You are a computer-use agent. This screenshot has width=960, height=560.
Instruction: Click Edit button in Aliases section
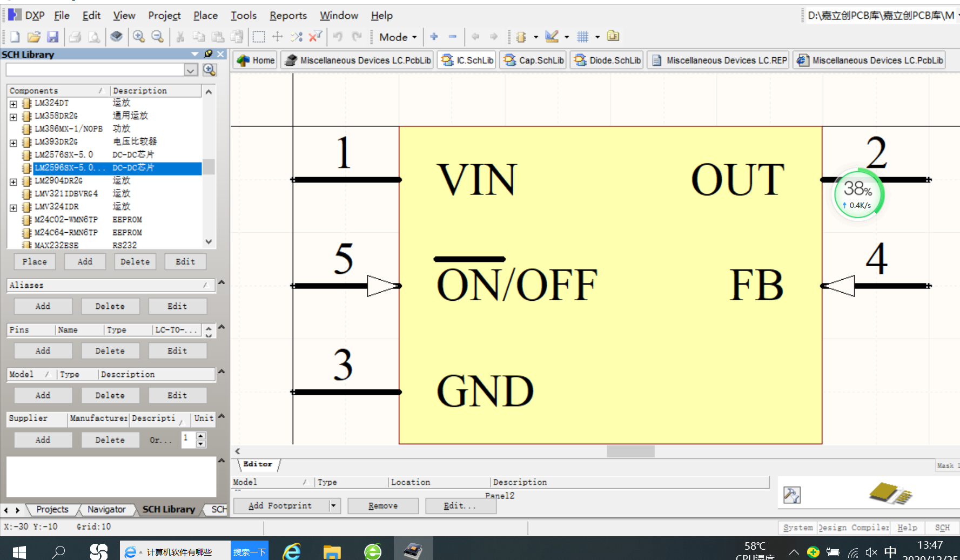[x=177, y=306]
